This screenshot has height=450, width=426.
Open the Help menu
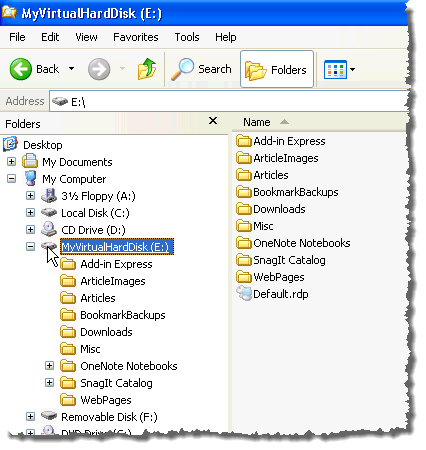point(226,37)
